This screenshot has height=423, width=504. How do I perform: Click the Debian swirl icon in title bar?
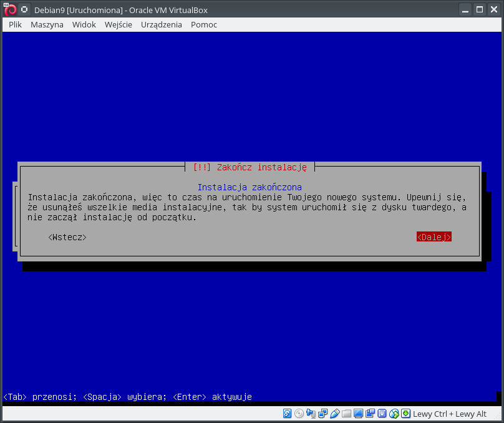(9, 9)
